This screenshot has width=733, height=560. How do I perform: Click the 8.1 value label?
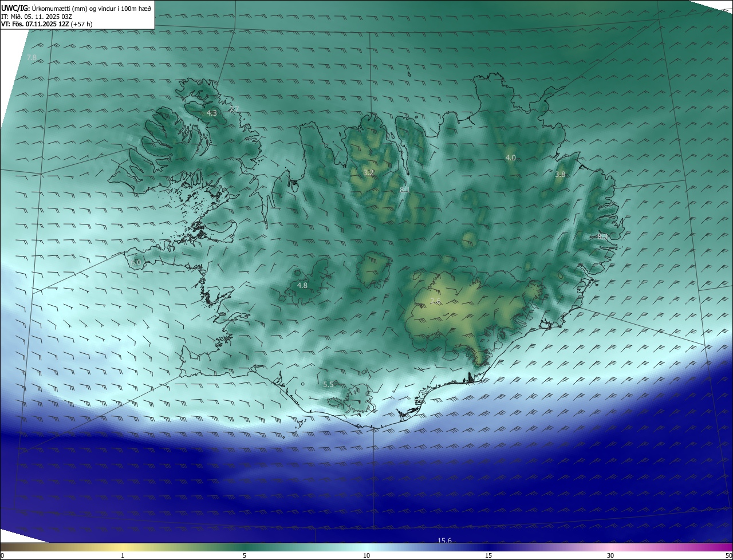(x=405, y=190)
